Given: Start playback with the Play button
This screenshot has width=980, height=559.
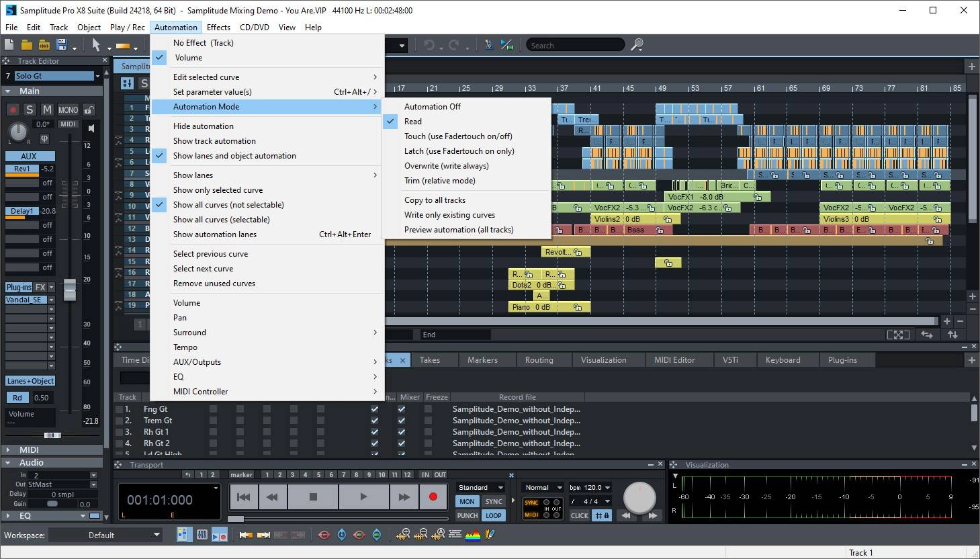Looking at the screenshot, I should click(363, 497).
